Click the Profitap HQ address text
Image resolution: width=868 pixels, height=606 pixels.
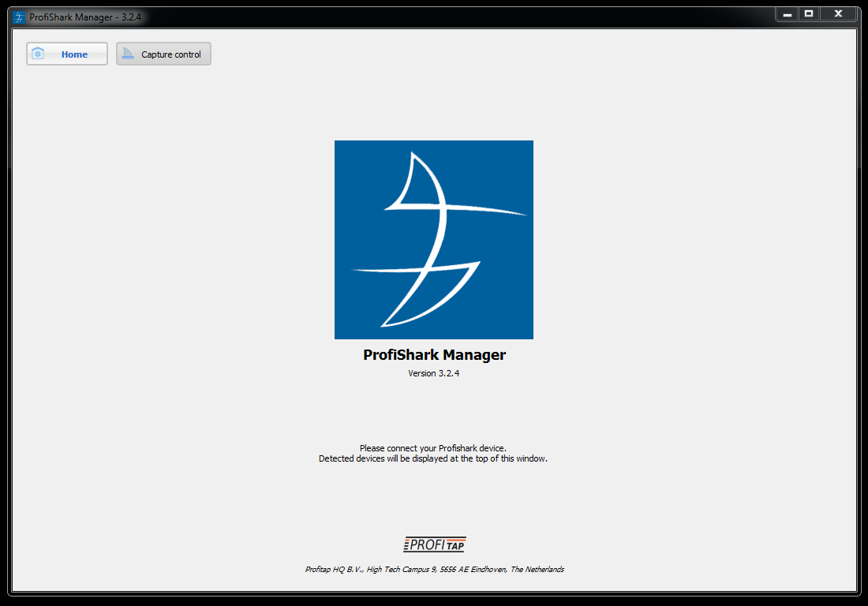434,569
